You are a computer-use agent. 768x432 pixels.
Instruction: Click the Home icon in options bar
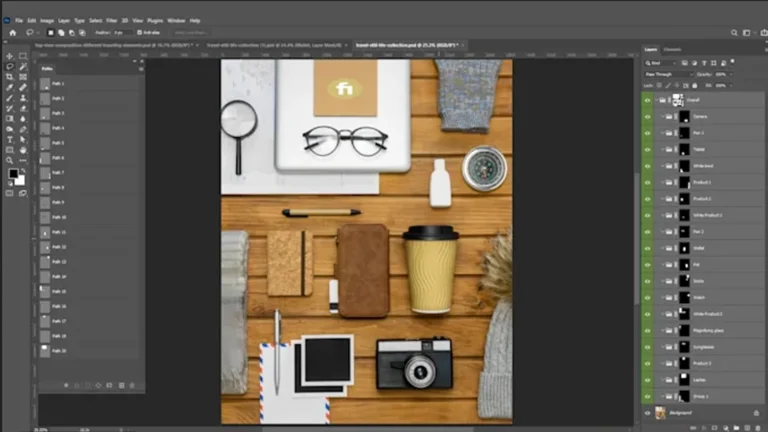[12, 32]
